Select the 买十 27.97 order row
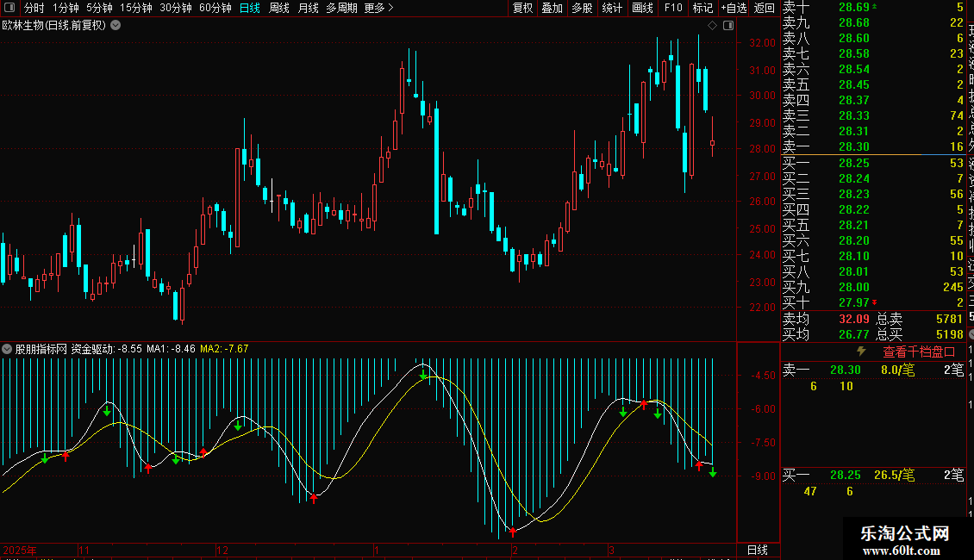 pyautogui.click(x=873, y=302)
